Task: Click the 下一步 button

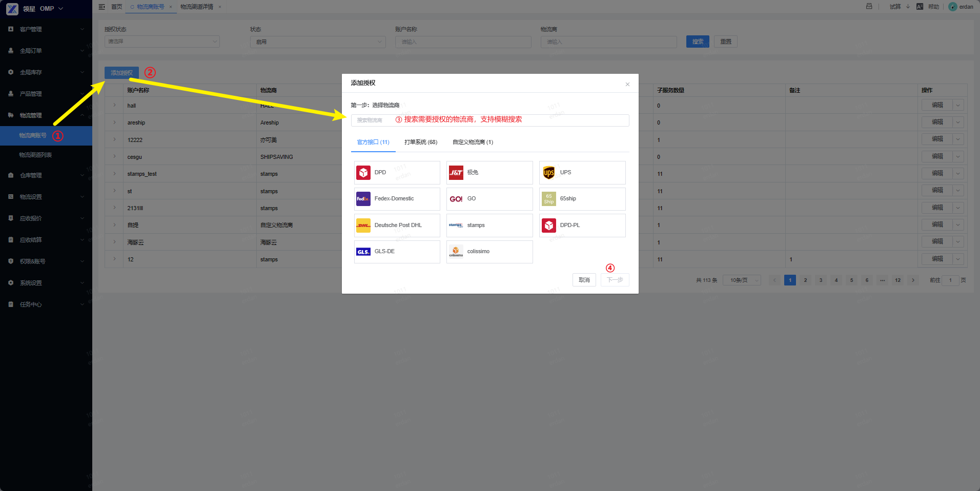Action: [615, 280]
